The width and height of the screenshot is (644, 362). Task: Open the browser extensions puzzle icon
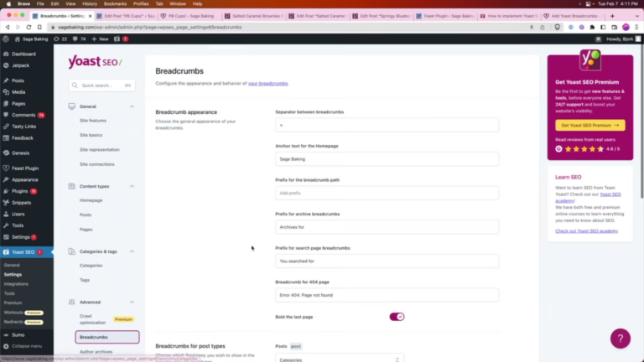click(x=592, y=27)
